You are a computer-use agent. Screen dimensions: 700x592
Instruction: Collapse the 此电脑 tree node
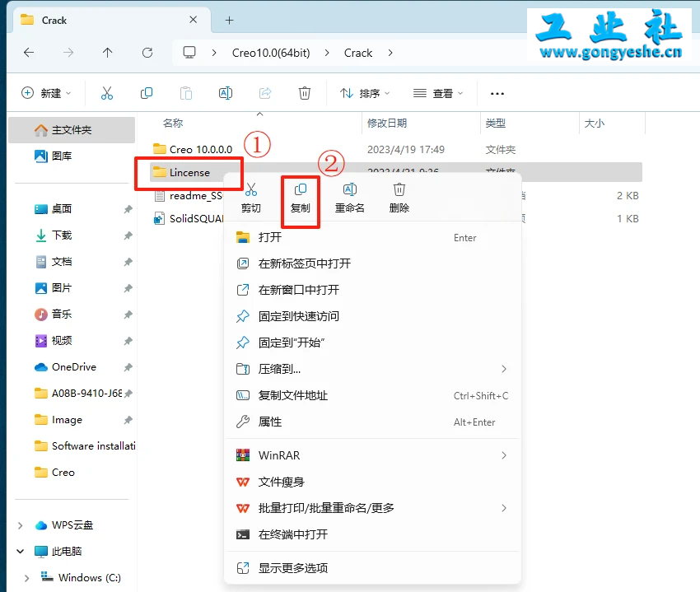click(20, 552)
